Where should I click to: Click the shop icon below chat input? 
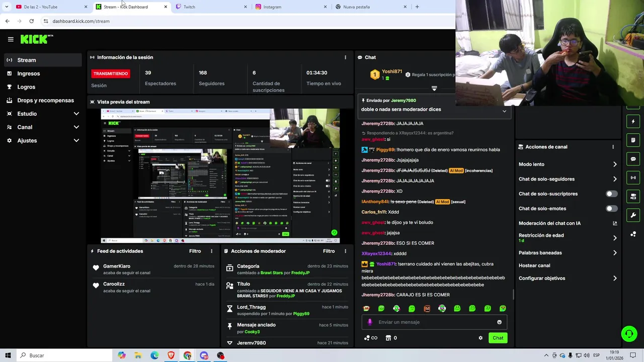coord(388,338)
